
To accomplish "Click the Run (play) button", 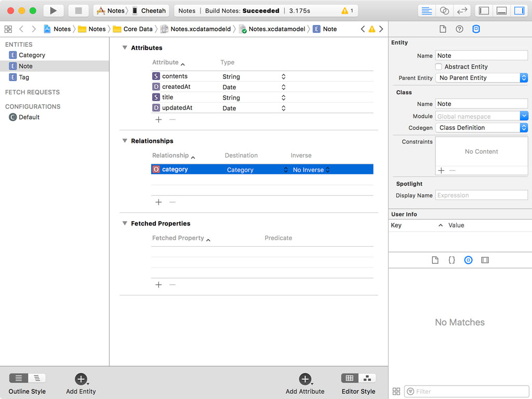I will coord(53,10).
